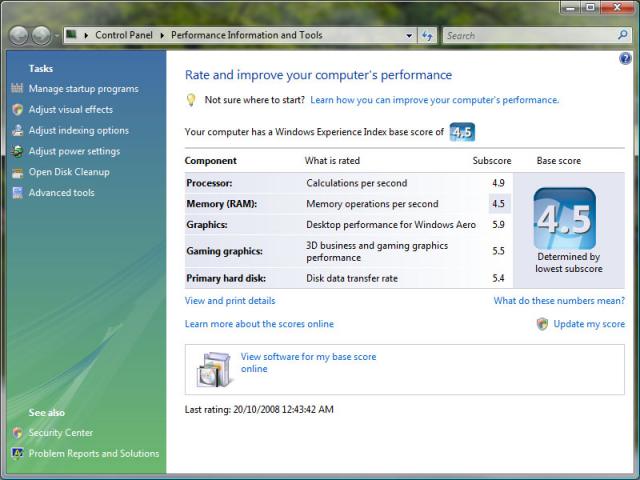Open Problem Reports and Solutions link

click(94, 453)
